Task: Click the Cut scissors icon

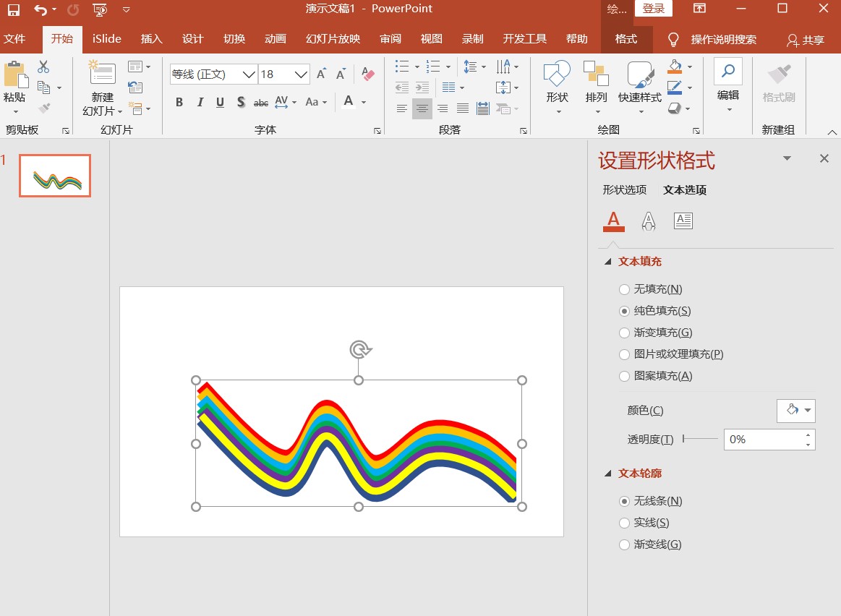Action: click(x=43, y=67)
